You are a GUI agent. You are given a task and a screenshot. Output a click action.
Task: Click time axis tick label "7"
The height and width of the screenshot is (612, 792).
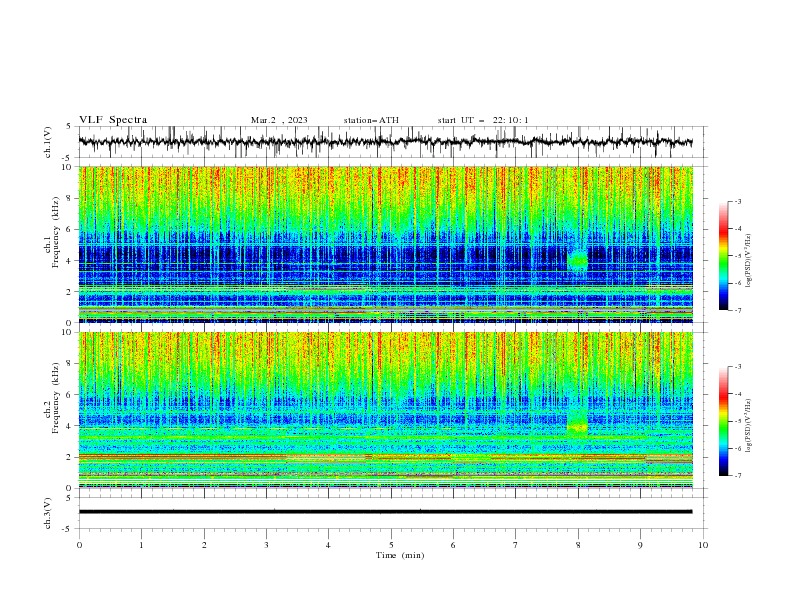click(x=516, y=545)
